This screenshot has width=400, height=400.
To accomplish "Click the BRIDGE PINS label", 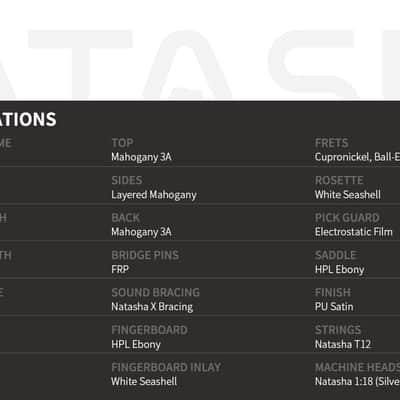I will click(x=145, y=255).
